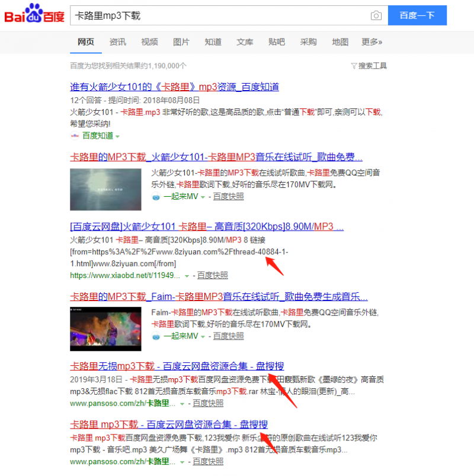This screenshot has width=474, height=476.
Task: Click the https://www.xiaobd.net/t/11949... URL
Action: tap(125, 275)
